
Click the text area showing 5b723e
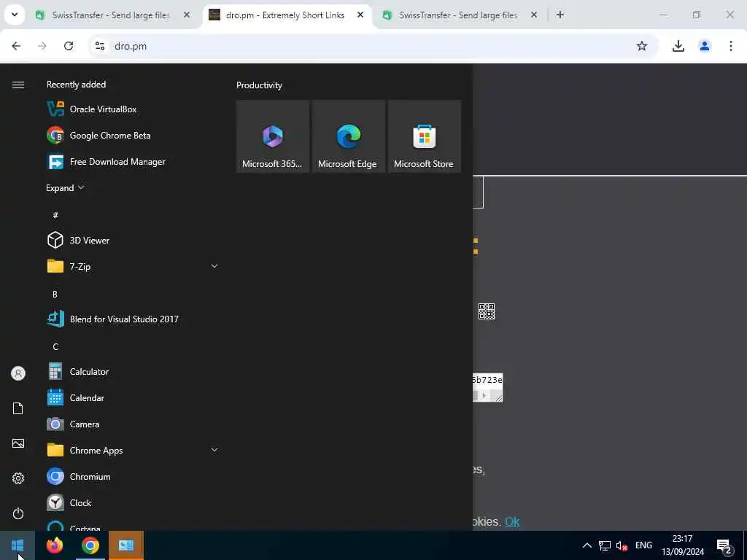(487, 387)
